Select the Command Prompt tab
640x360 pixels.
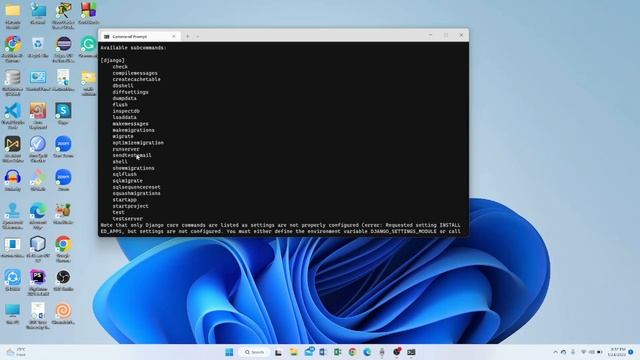point(139,36)
